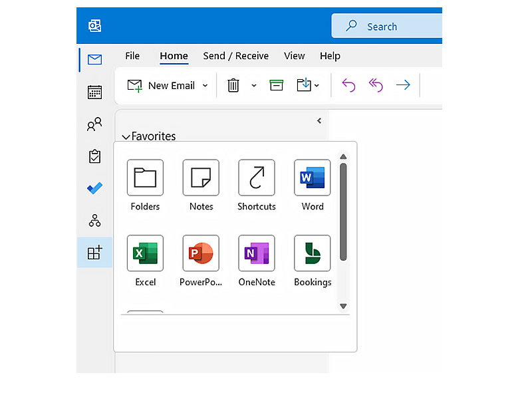Reply to the message
Viewport: 532px width, 399px height.
pyautogui.click(x=348, y=85)
